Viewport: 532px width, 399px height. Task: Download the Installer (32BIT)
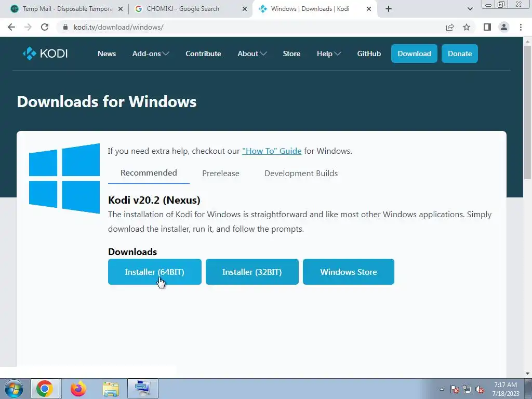click(252, 272)
